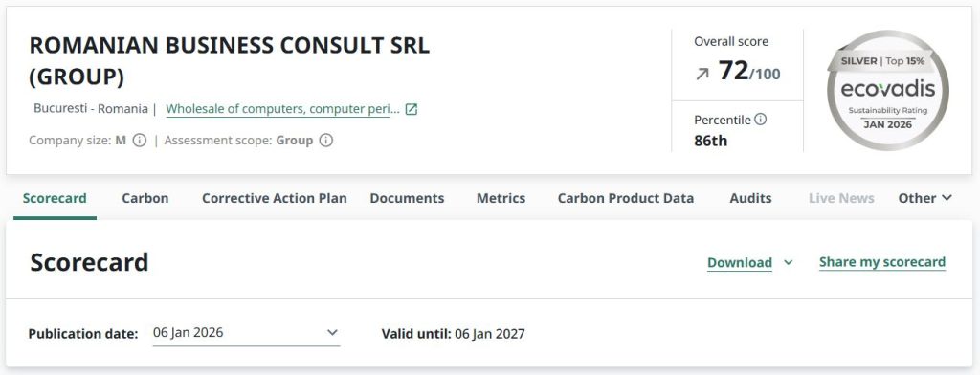Image resolution: width=980 pixels, height=375 pixels.
Task: Click the info icon next to Assessment scope
Action: (325, 141)
